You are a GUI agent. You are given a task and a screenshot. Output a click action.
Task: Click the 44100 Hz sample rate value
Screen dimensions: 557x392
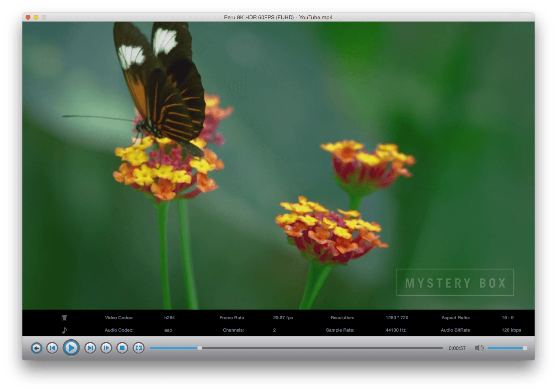395,330
